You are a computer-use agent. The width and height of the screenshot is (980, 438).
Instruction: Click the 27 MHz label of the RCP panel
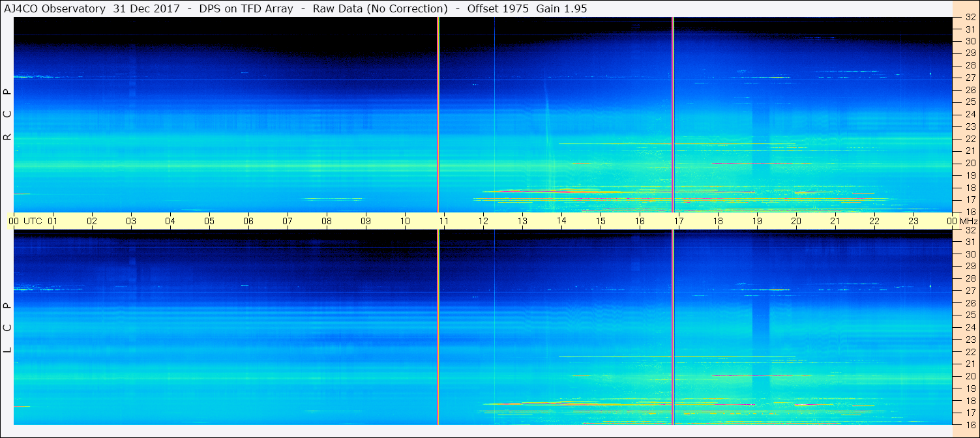(x=970, y=78)
